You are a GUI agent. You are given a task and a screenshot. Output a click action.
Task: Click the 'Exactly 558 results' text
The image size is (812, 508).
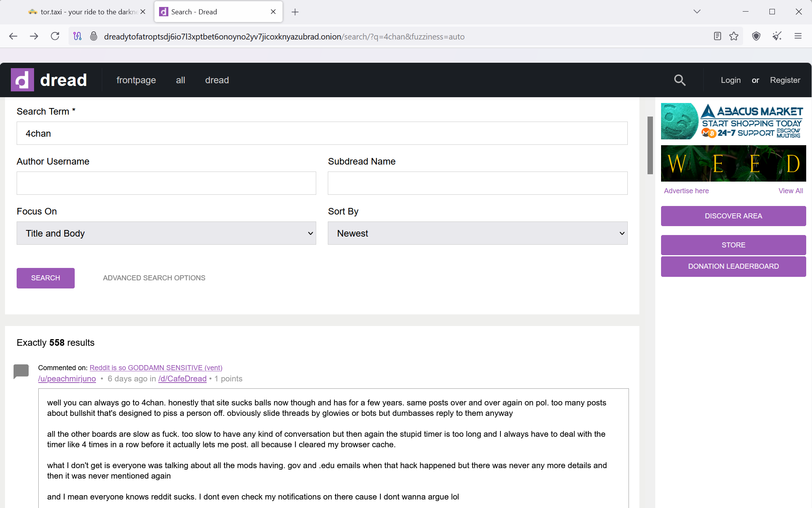point(55,343)
